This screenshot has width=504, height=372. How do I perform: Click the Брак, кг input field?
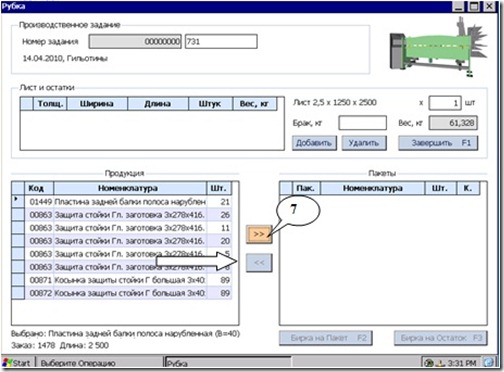[x=362, y=123]
